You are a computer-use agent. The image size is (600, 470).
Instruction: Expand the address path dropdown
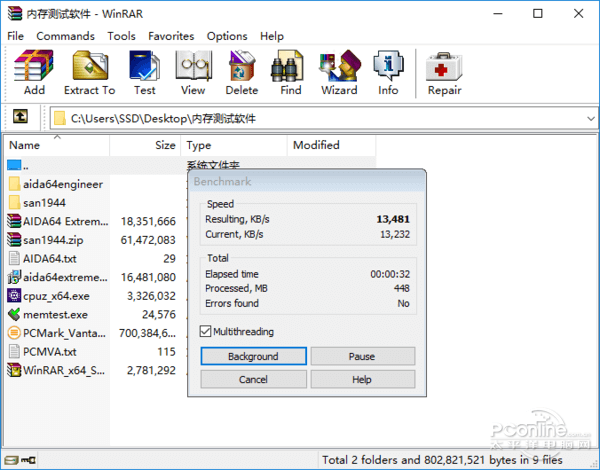tap(589, 118)
